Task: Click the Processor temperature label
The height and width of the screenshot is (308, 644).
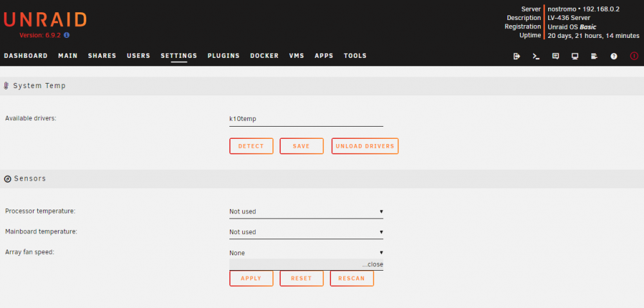Action: coord(40,211)
